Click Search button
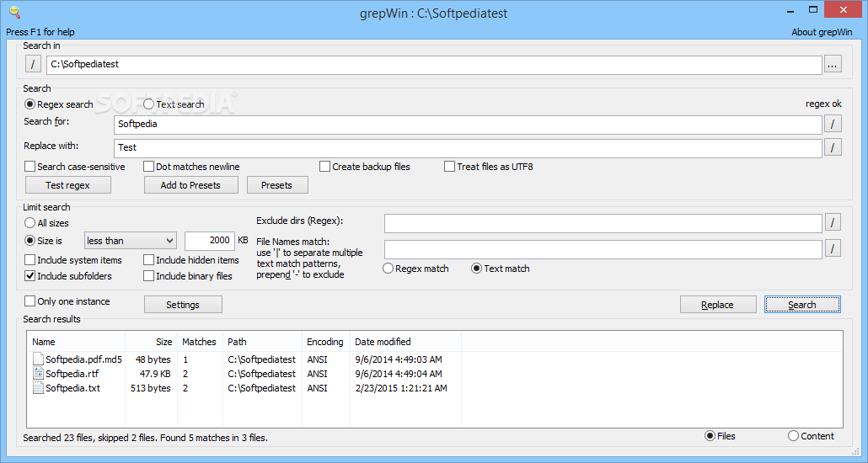Screen dimensions: 868x463 click(x=802, y=305)
